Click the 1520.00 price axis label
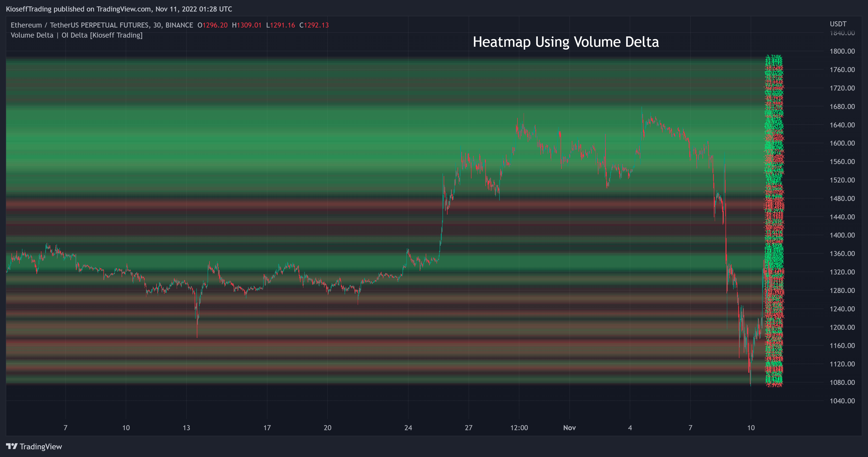Image resolution: width=868 pixels, height=457 pixels. [842, 180]
